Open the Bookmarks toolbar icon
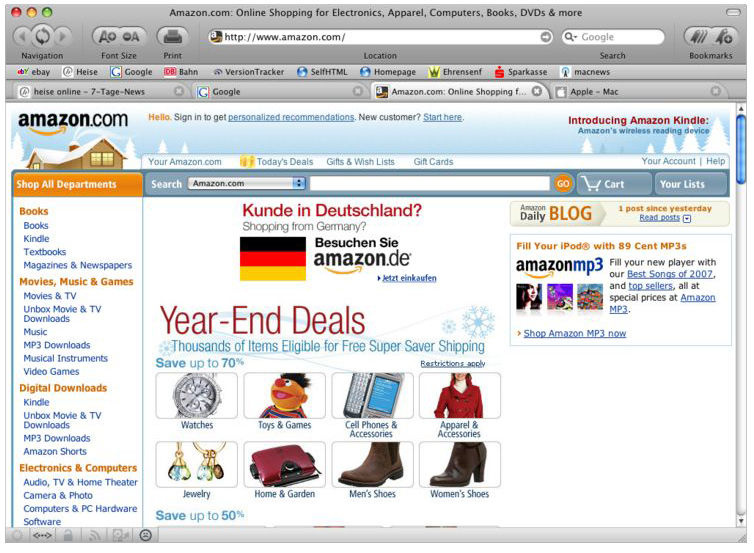This screenshot has height=553, width=754. [x=710, y=36]
